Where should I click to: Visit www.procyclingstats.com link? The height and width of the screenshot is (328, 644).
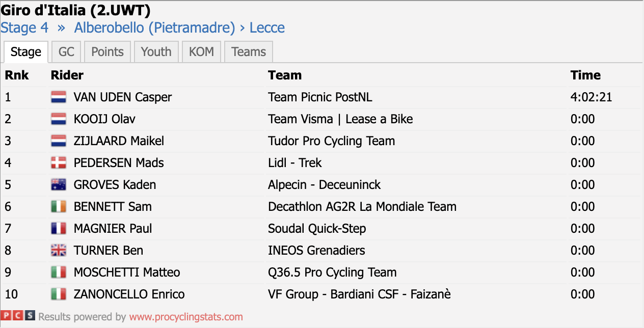tap(186, 317)
